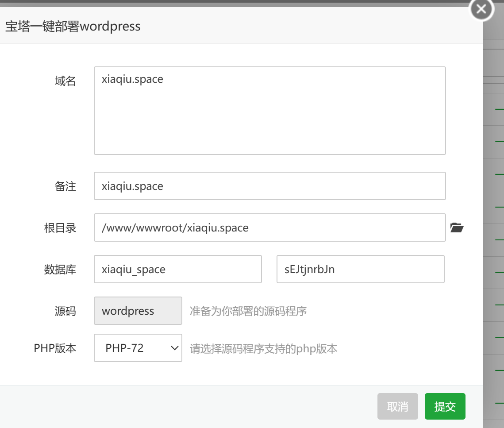The width and height of the screenshot is (504, 428).
Task: Click the 取消 cancel button
Action: (398, 406)
